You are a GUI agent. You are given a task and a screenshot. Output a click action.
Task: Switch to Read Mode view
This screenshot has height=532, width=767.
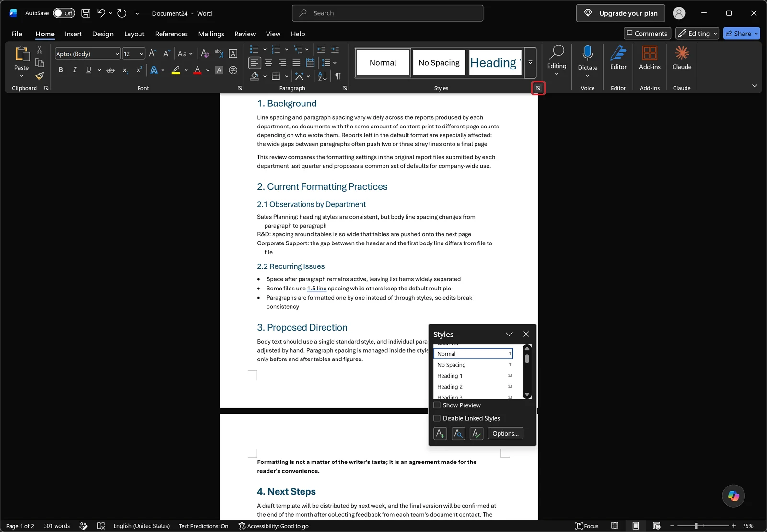(615, 526)
